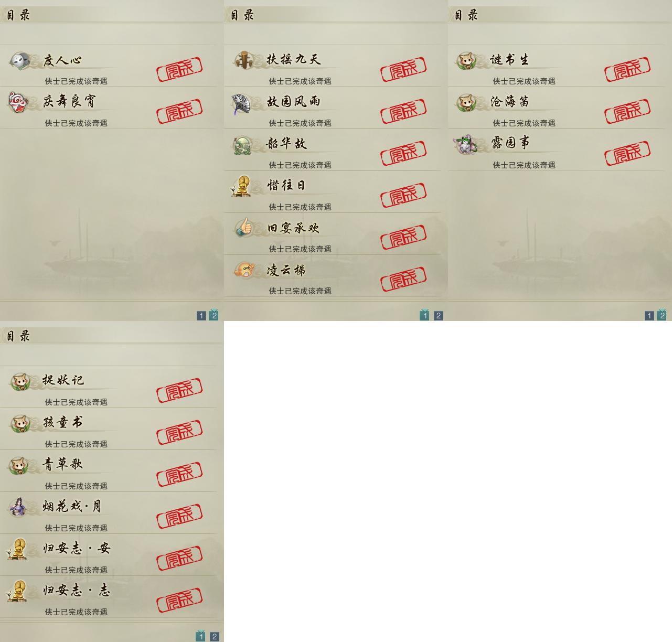Click the jade ornament icon beside 韶华故
Screen dimensions: 672x642
tap(243, 145)
